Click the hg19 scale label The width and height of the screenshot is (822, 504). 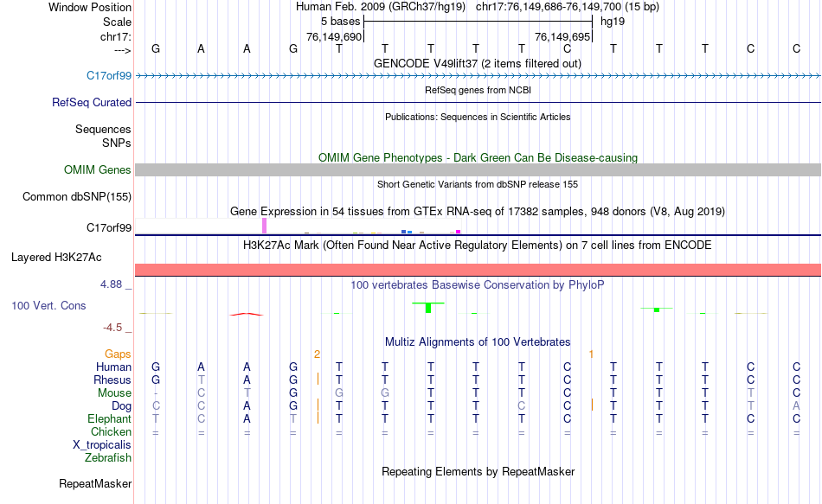pyautogui.click(x=613, y=22)
